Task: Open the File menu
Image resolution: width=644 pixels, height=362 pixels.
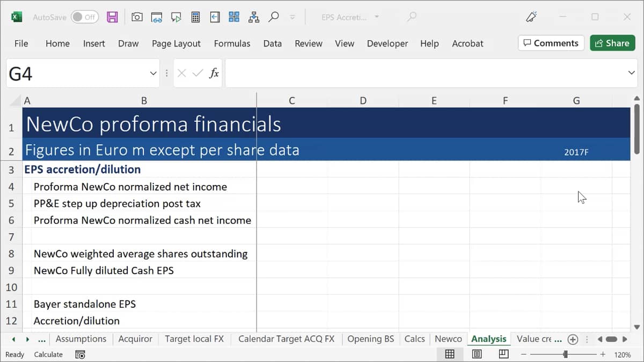Action: 21,43
